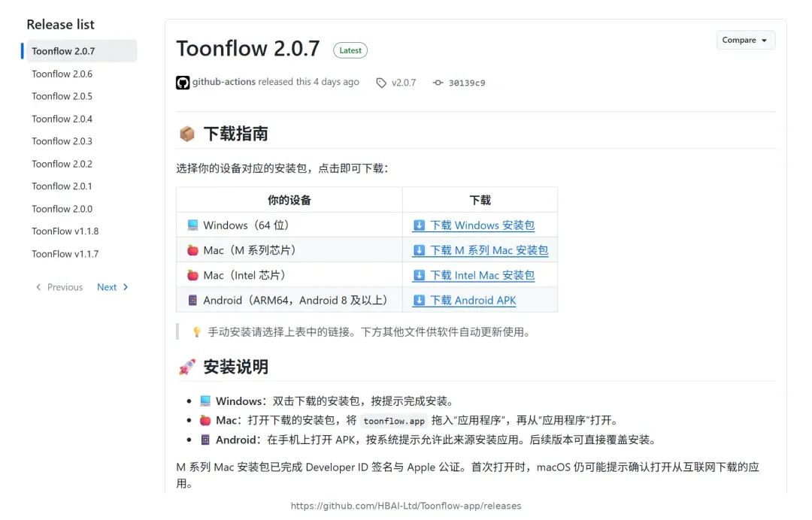The image size is (812, 520).
Task: Click the Mac（Intel 芯片）table cell
Action: coord(289,275)
